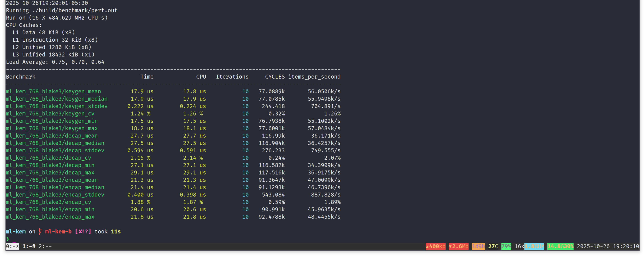Click the ./build/benchmark/perf.out path text
The height and width of the screenshot is (256, 644).
pos(75,10)
